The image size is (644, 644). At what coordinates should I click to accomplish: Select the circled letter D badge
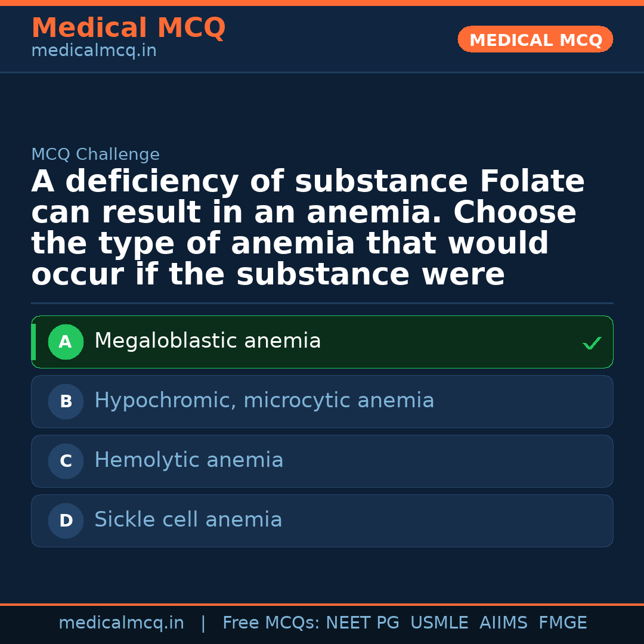[x=66, y=521]
